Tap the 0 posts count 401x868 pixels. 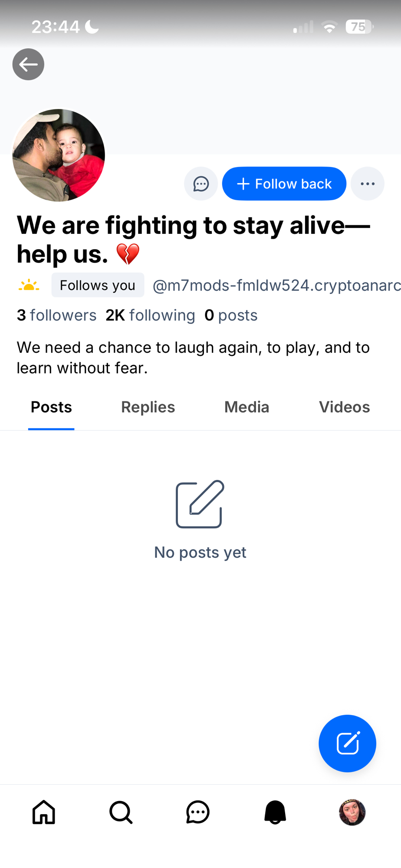coord(231,315)
